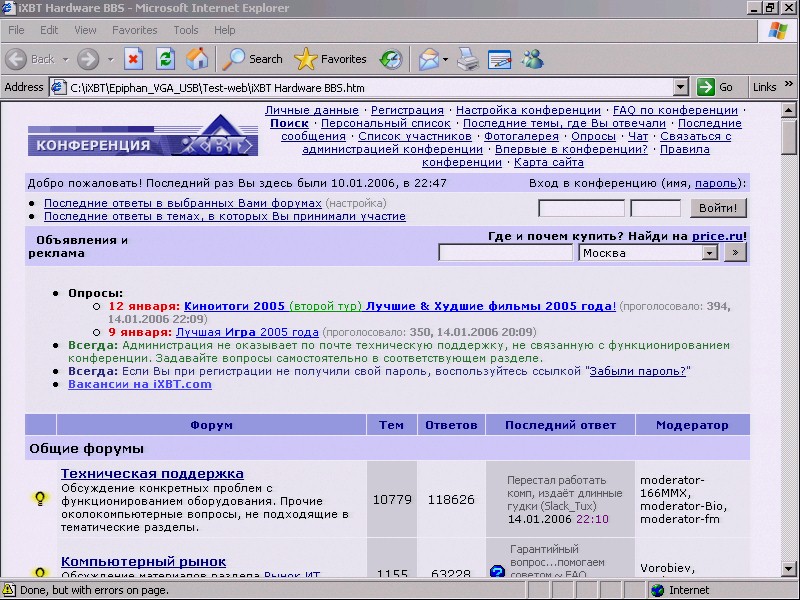
Task: Click the vertical scrollbar down arrow
Action: click(789, 570)
